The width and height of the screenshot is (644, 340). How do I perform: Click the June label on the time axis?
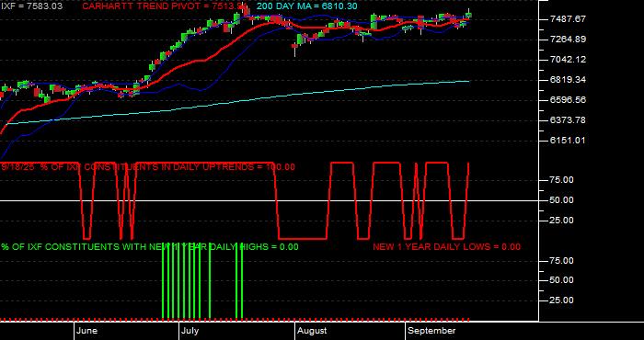point(86,331)
